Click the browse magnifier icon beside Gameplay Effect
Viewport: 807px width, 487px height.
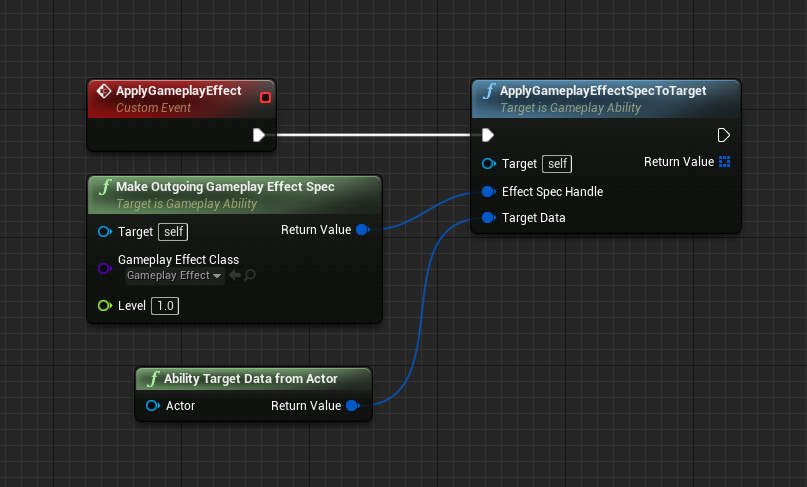point(250,275)
